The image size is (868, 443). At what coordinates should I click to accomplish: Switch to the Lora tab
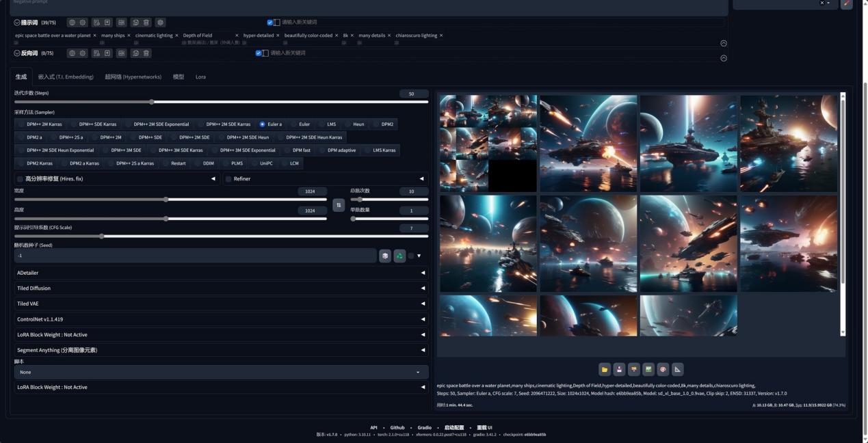click(x=200, y=77)
